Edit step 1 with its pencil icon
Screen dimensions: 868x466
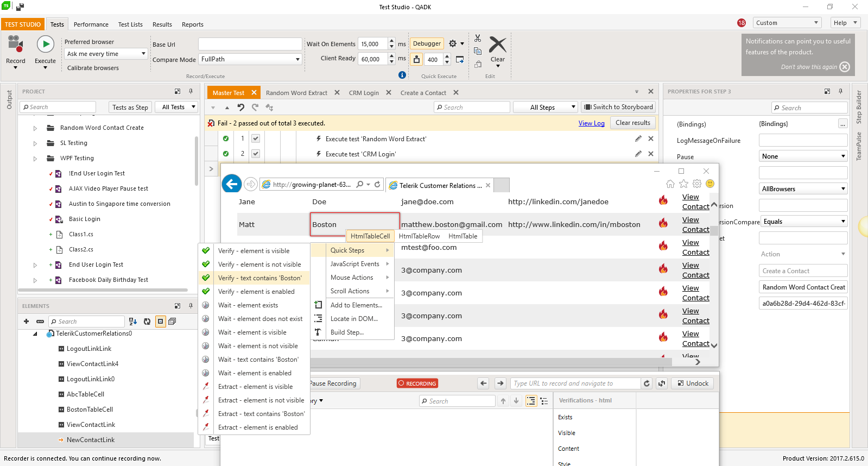coord(638,138)
